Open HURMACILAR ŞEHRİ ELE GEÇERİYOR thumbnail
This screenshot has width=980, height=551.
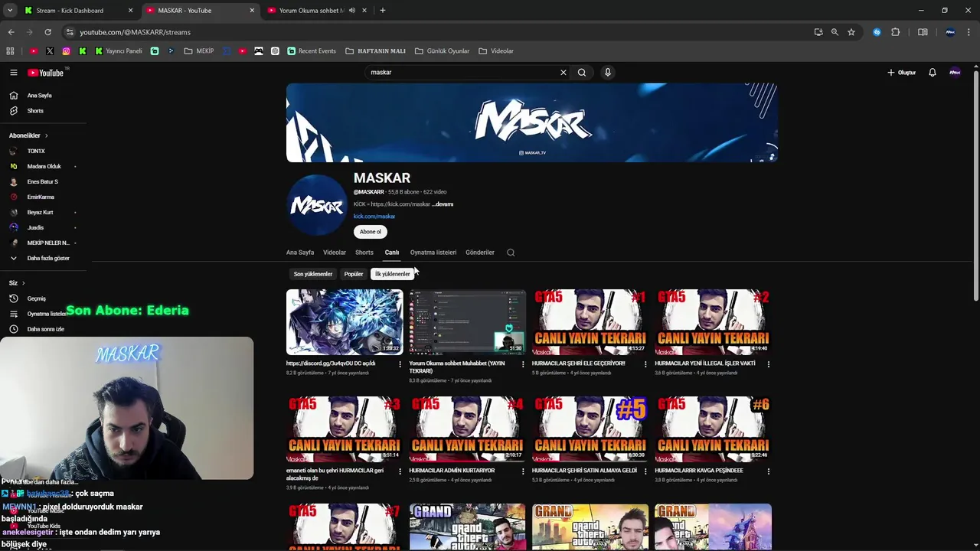(x=590, y=322)
